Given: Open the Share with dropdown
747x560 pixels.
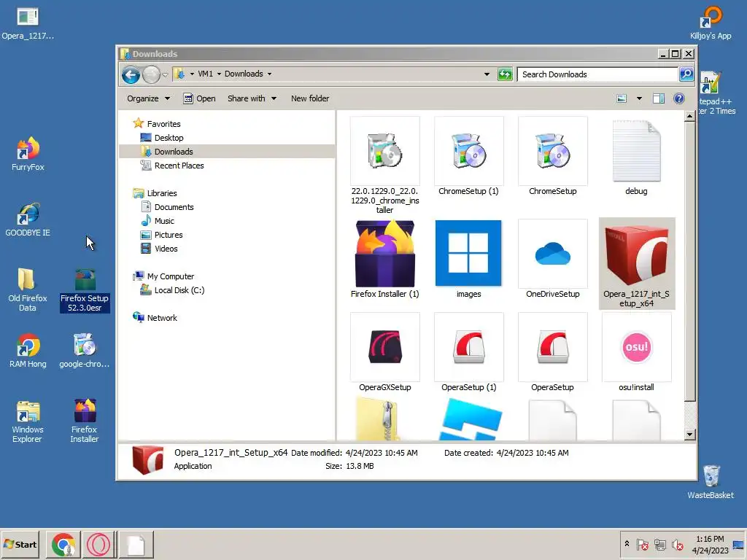Looking at the screenshot, I should (252, 98).
